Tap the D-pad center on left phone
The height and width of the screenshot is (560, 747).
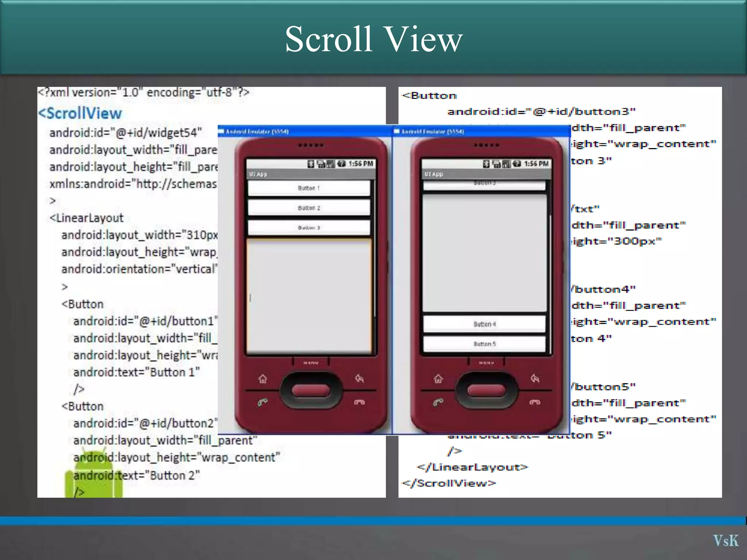coord(311,390)
